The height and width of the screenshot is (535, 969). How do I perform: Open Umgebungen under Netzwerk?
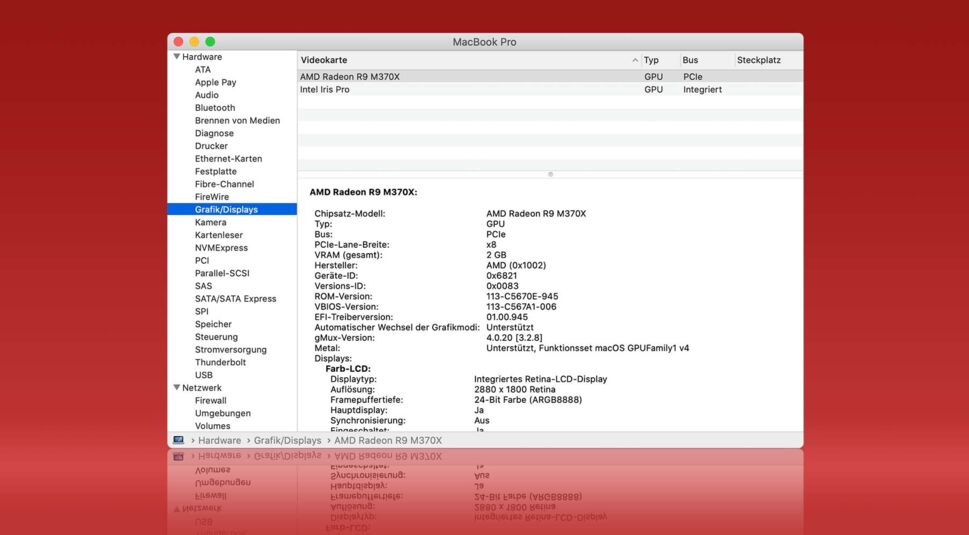[222, 413]
